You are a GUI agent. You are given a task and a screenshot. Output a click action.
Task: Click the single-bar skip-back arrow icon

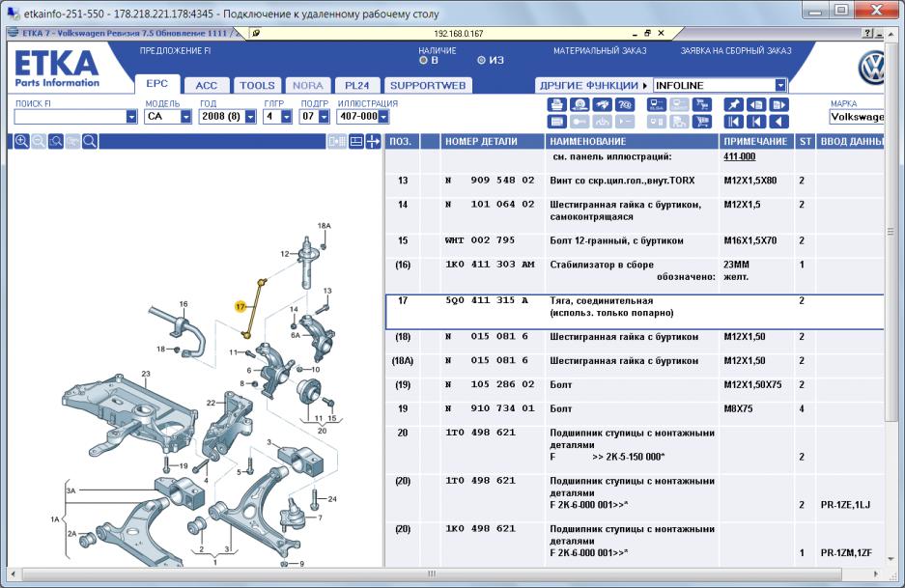pos(756,122)
